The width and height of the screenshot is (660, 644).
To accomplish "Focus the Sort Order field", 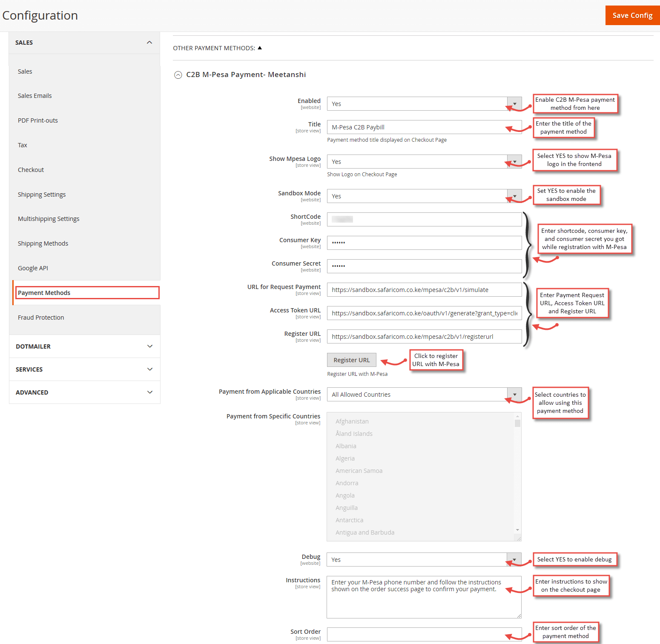I will click(x=424, y=635).
